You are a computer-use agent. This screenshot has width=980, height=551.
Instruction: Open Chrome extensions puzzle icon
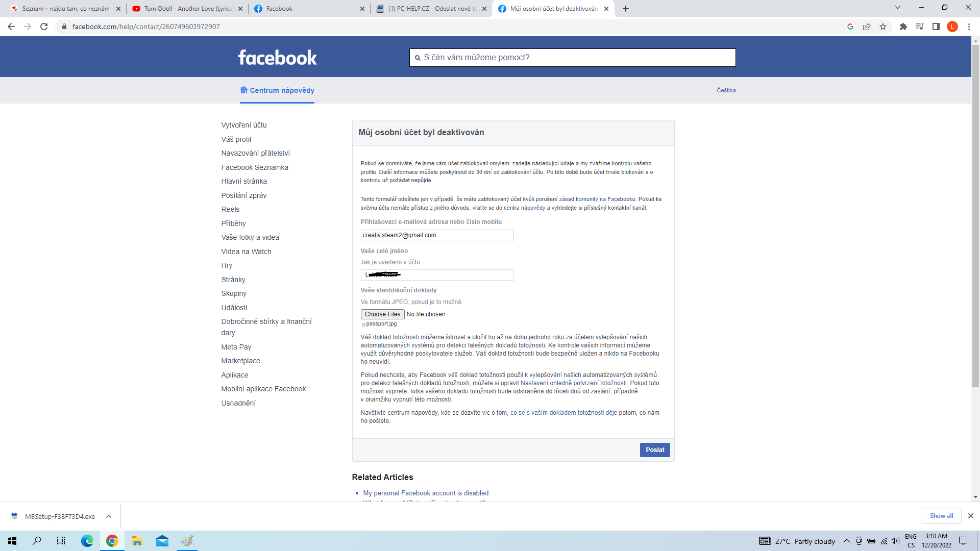(x=903, y=27)
